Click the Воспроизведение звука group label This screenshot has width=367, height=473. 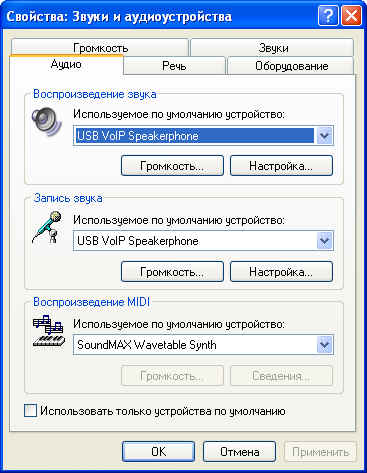pos(95,94)
